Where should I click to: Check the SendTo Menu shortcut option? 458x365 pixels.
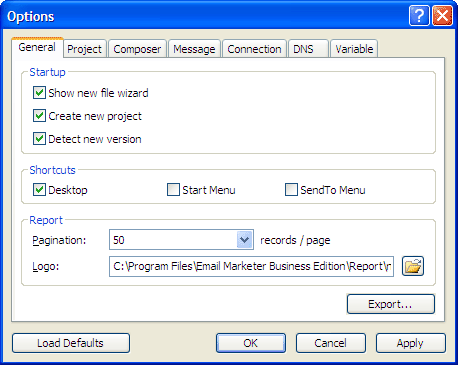click(x=291, y=190)
